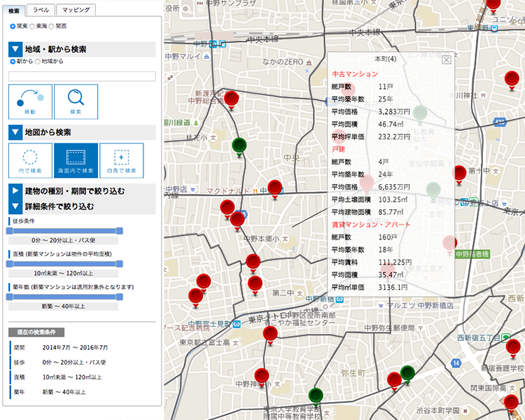Click the 中野長者橋 highway sign

pos(472,254)
